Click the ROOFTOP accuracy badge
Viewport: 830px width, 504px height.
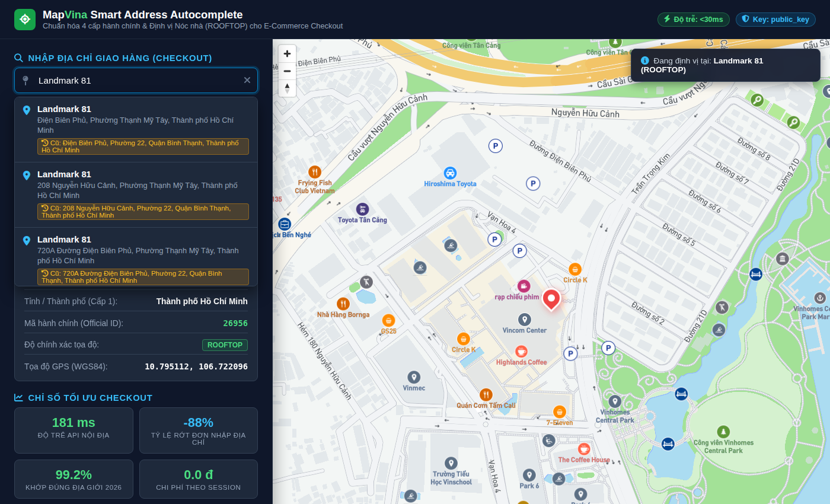coord(225,344)
